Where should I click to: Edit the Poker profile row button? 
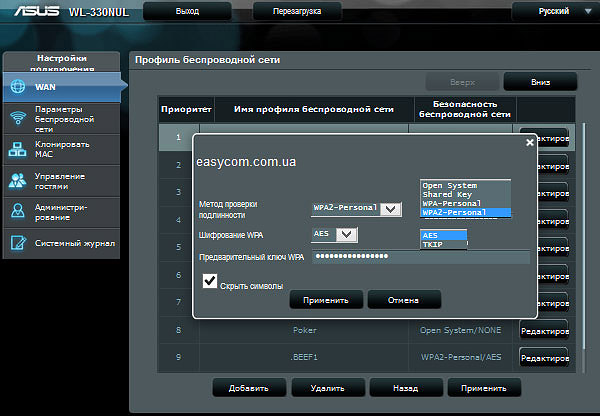(x=544, y=331)
